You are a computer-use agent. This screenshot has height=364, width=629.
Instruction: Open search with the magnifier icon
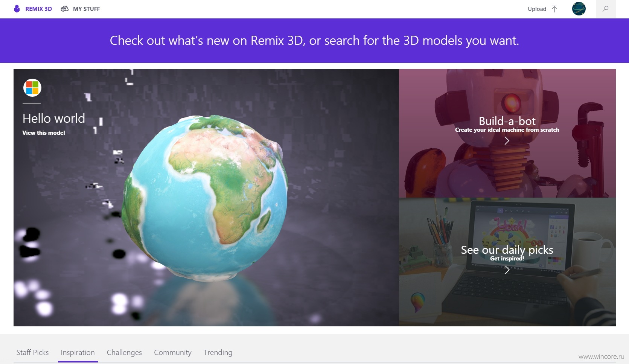pos(606,9)
